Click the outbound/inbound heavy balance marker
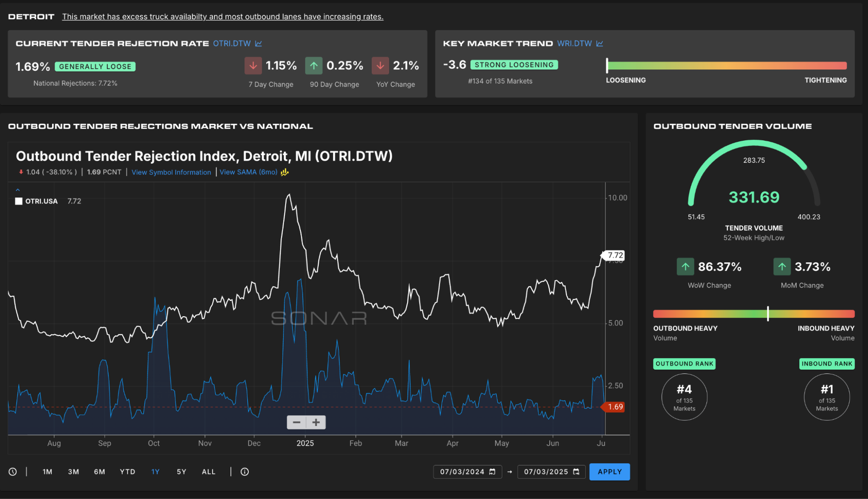Viewport: 868px width, 499px height. pos(768,314)
